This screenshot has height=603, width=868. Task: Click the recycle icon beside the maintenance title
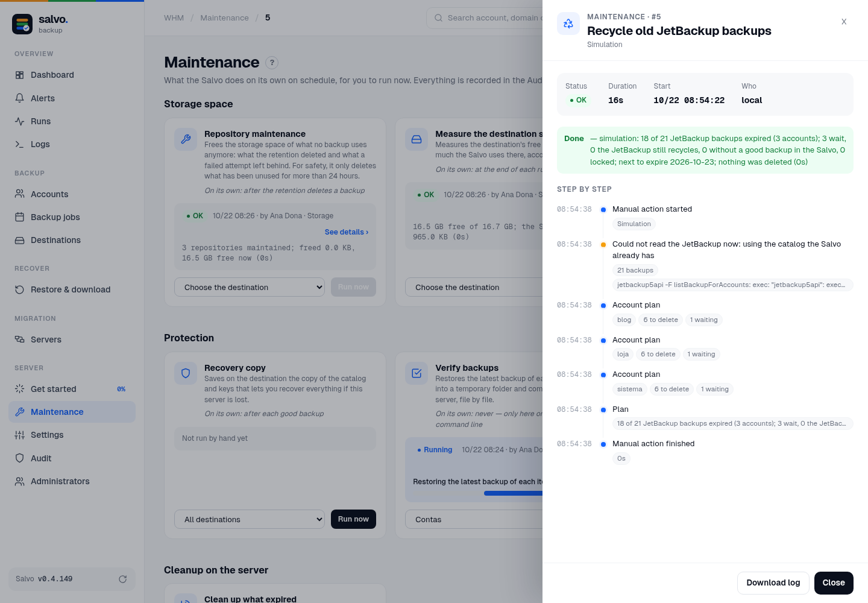[x=568, y=24]
